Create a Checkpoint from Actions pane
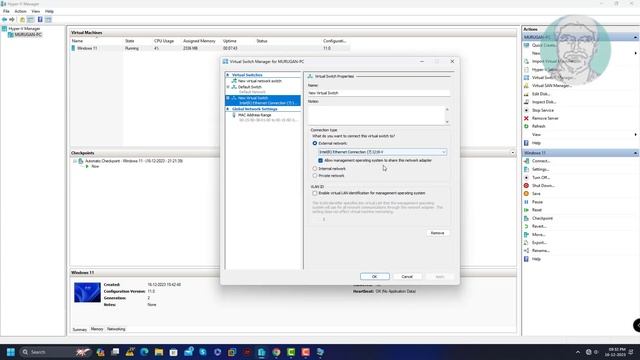This screenshot has height=360, width=640. pos(542,218)
